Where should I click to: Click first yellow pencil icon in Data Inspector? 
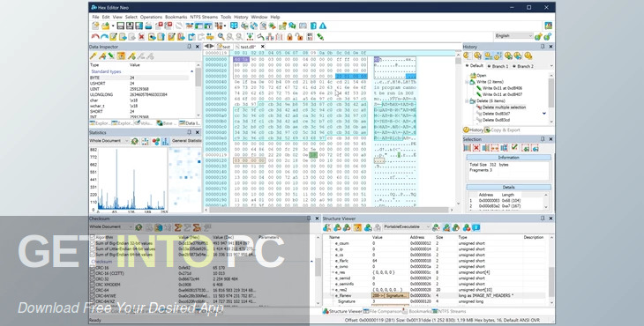tap(94, 56)
